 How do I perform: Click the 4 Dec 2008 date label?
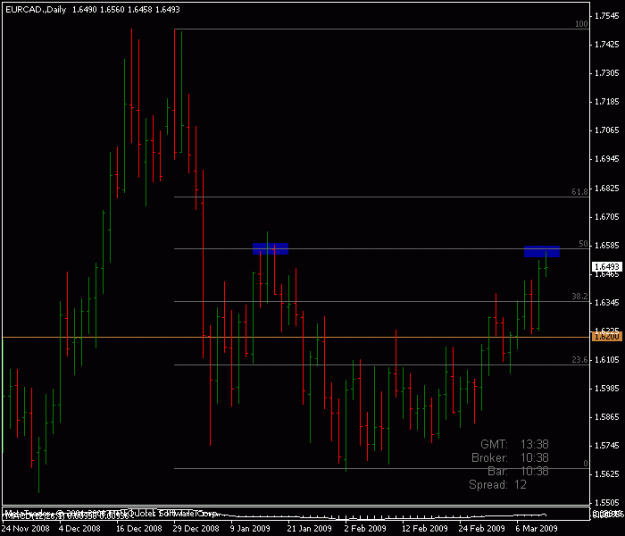[79, 529]
